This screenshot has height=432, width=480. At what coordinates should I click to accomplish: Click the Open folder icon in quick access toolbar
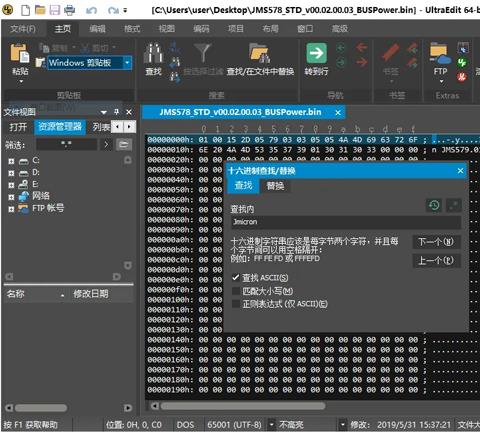(40, 10)
